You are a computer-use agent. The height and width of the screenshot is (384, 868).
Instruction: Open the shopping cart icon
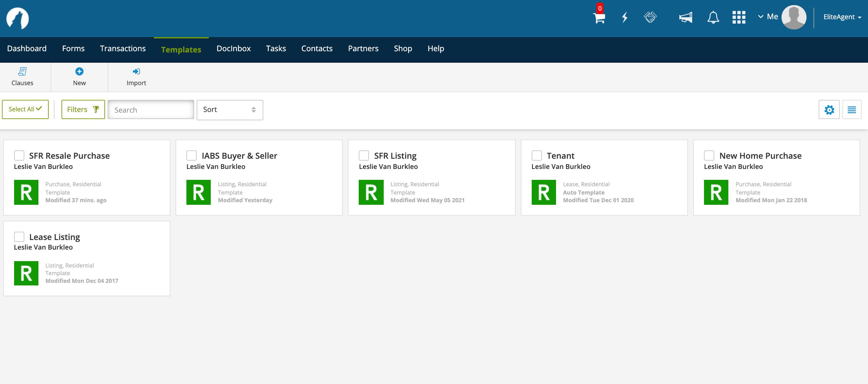599,18
